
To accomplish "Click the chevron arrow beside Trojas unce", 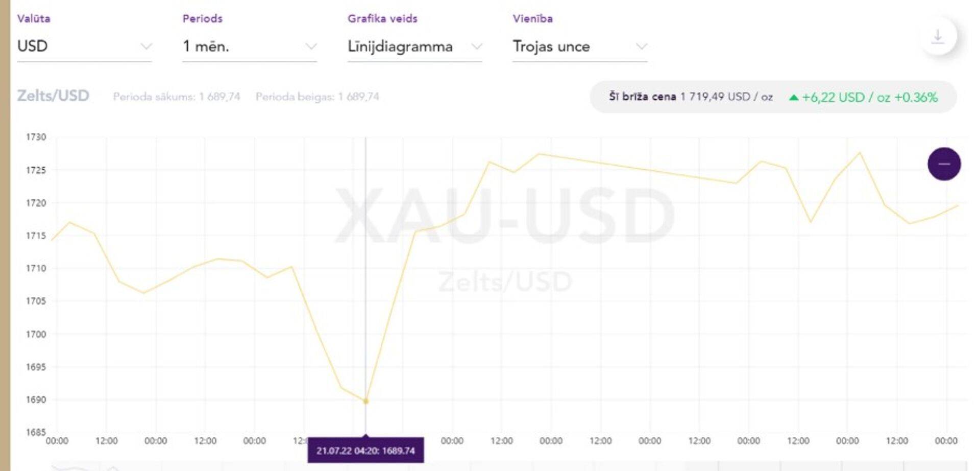I will tap(642, 46).
